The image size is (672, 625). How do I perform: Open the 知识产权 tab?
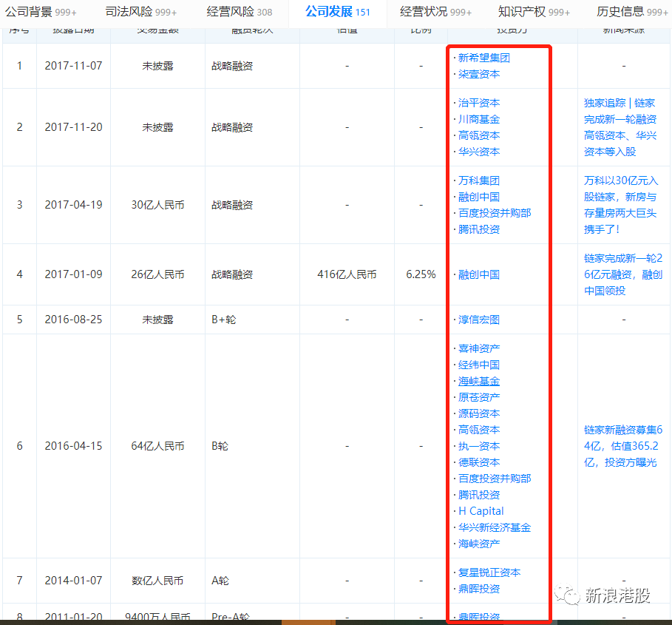tap(534, 12)
